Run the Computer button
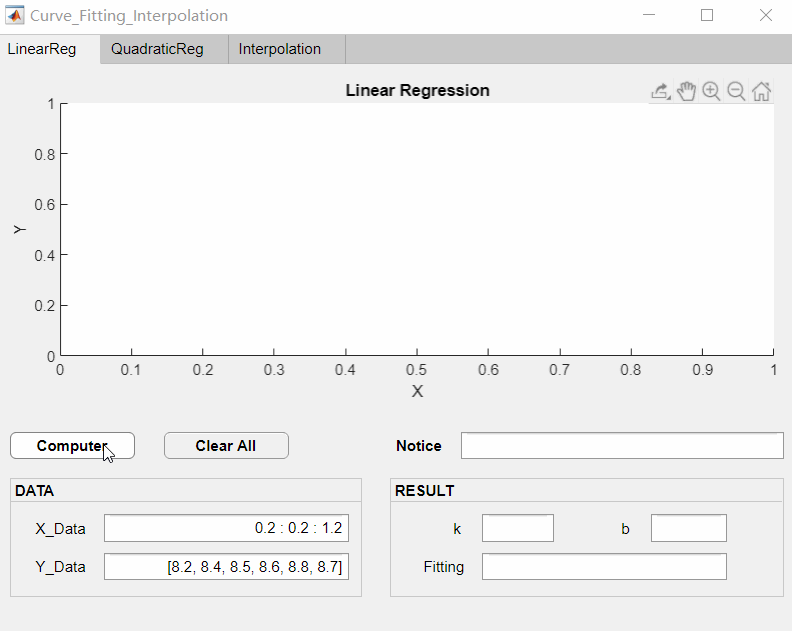792x631 pixels. (x=72, y=446)
